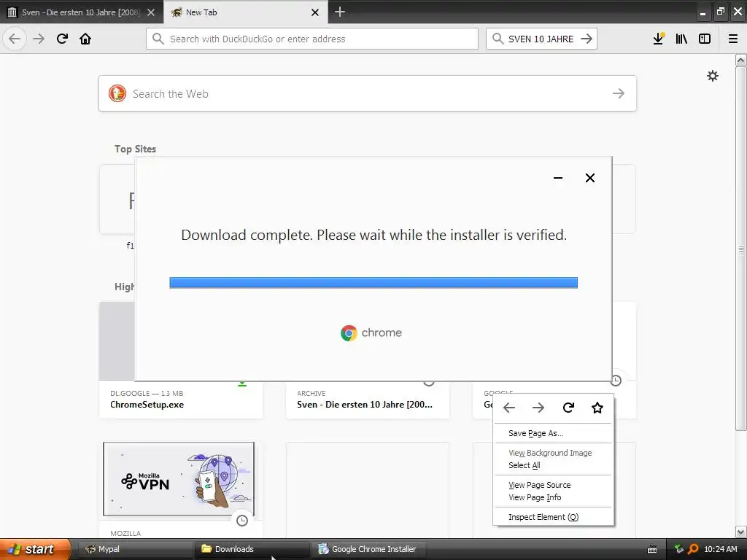Go back using the toolbar back arrow
747x560 pixels.
click(15, 39)
